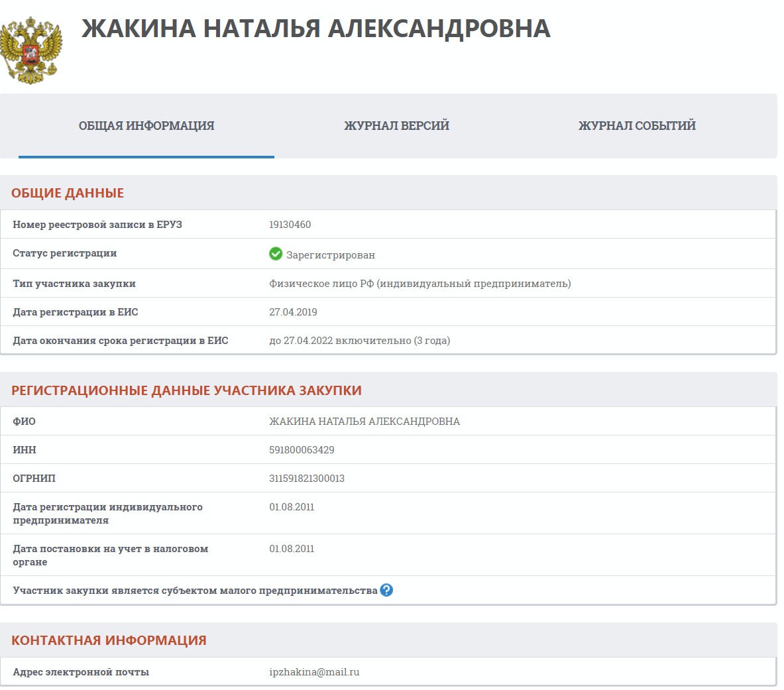Click tax registration date 01.08.2011 value
The image size is (784, 690).
coord(292,549)
